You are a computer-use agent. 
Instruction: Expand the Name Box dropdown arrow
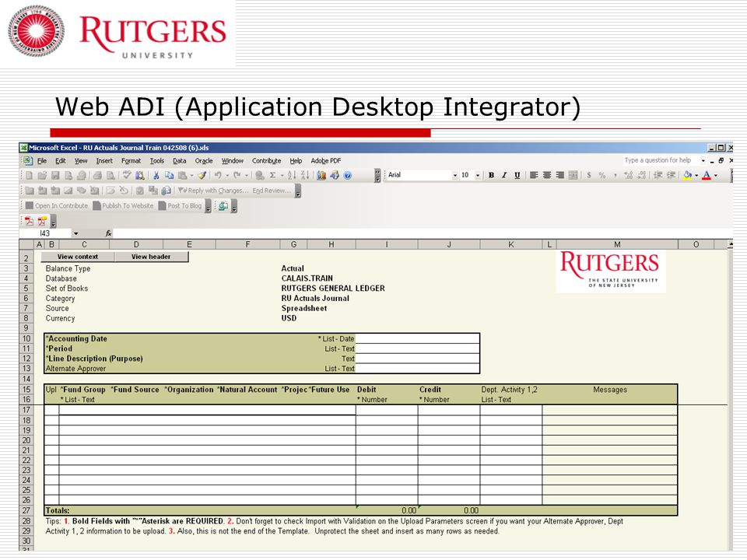coord(75,233)
